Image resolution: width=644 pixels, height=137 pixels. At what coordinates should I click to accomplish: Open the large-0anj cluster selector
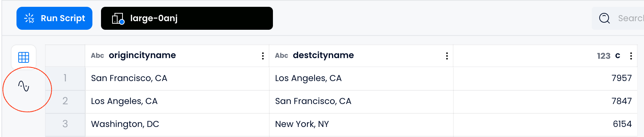click(187, 18)
